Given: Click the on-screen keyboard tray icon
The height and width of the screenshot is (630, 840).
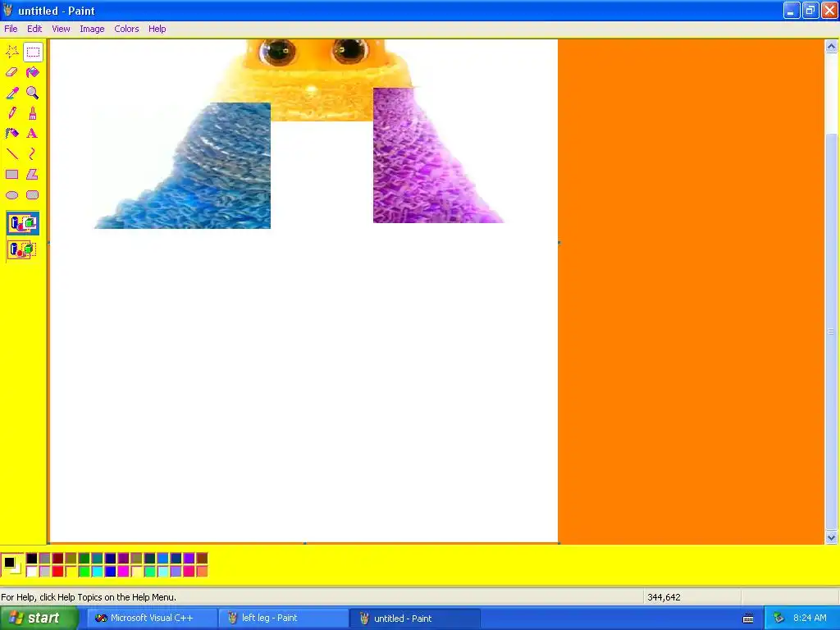Looking at the screenshot, I should pyautogui.click(x=748, y=619).
